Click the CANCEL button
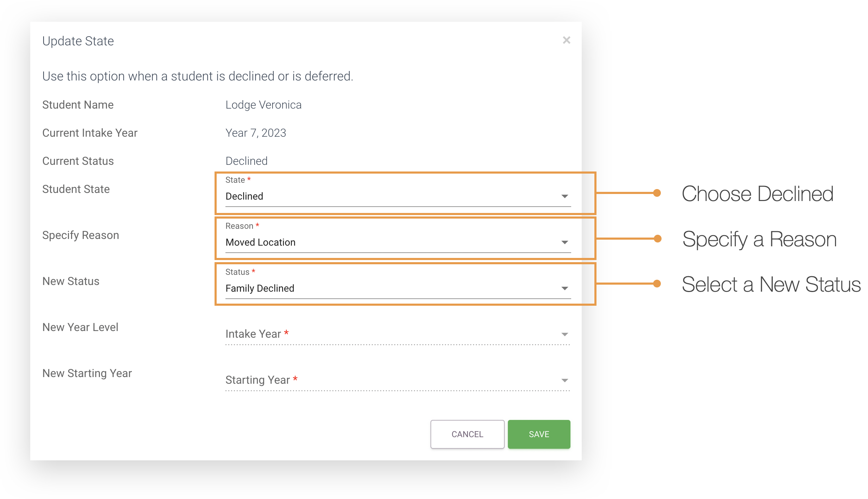 467,434
